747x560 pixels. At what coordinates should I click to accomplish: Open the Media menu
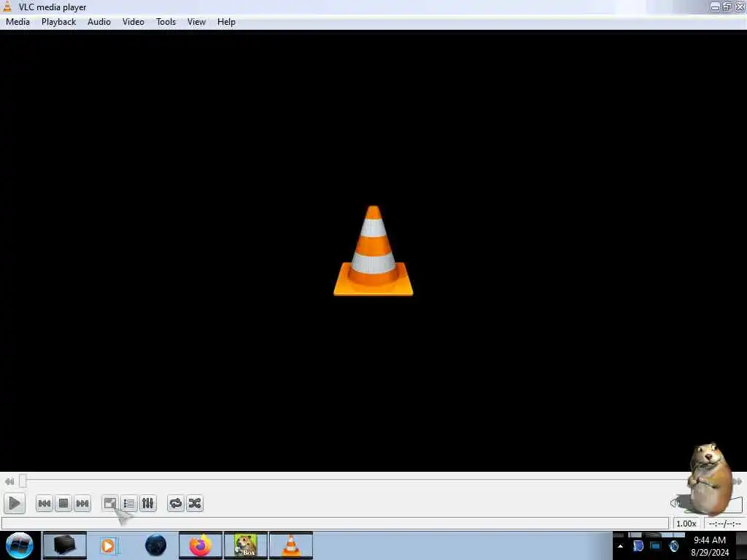tap(18, 22)
